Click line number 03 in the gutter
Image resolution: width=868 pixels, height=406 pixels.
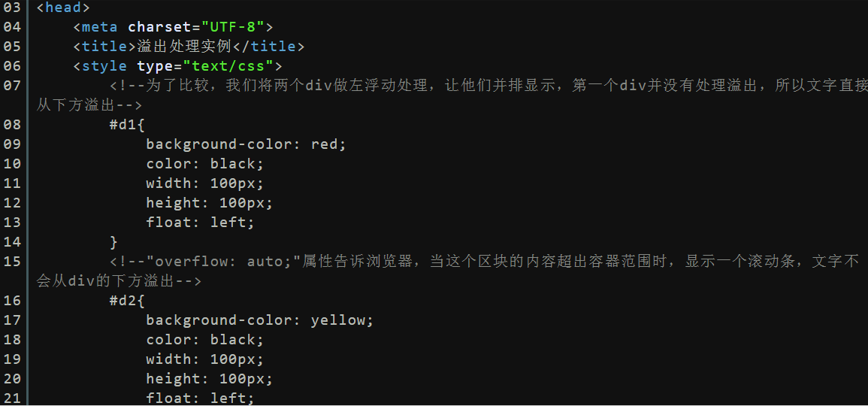[x=12, y=8]
